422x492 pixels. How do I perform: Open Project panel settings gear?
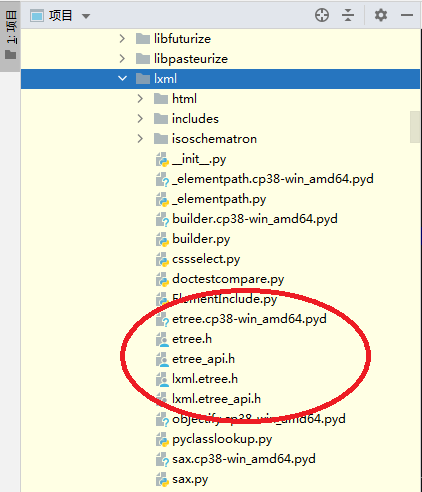[x=381, y=15]
